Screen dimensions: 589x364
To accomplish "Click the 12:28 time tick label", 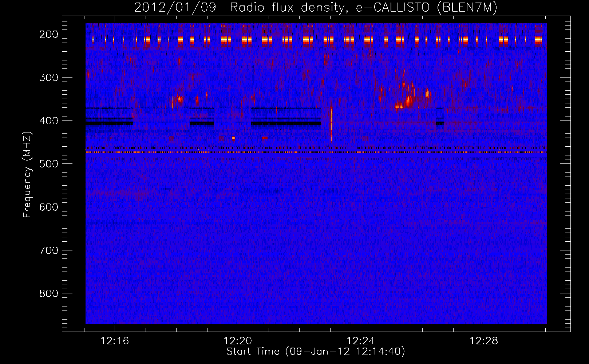I will (484, 341).
